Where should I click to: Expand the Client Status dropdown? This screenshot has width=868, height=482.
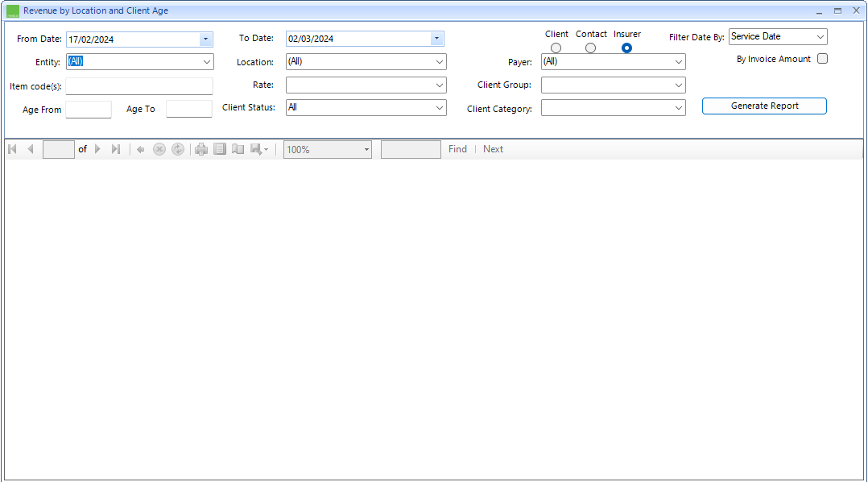440,107
